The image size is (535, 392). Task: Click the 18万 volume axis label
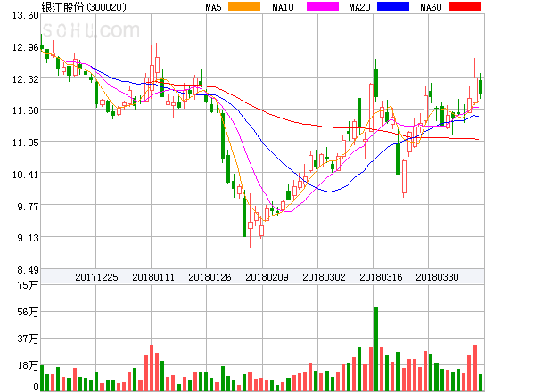28,365
